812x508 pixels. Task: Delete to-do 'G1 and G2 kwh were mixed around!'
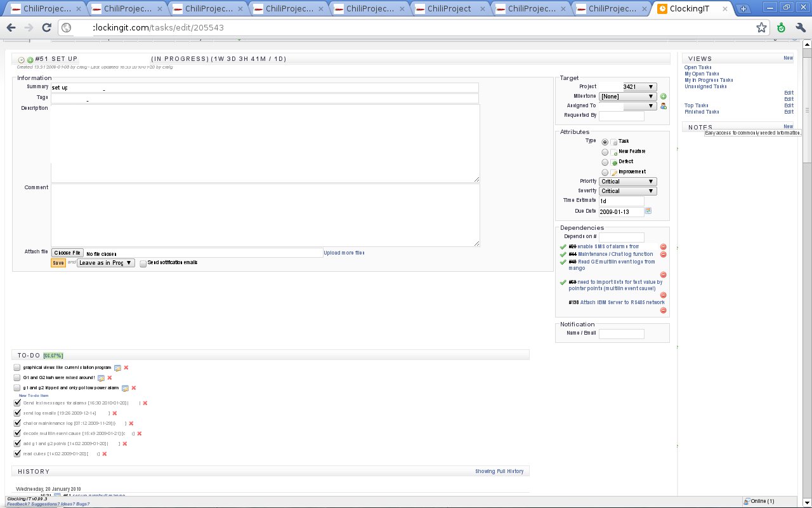pyautogui.click(x=110, y=378)
